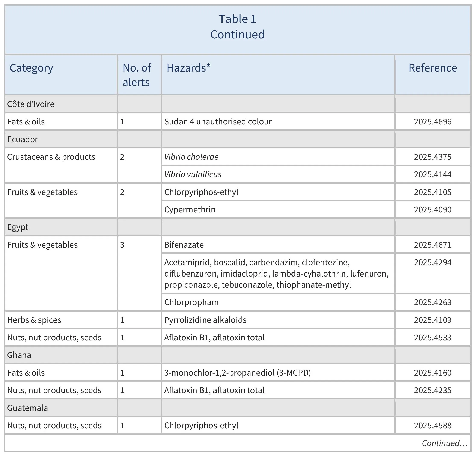
Task: Click reference number 2025.4375
Action: point(432,157)
